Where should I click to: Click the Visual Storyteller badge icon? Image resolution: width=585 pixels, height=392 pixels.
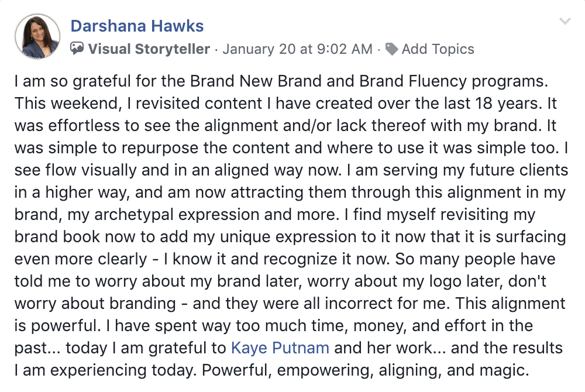(77, 49)
